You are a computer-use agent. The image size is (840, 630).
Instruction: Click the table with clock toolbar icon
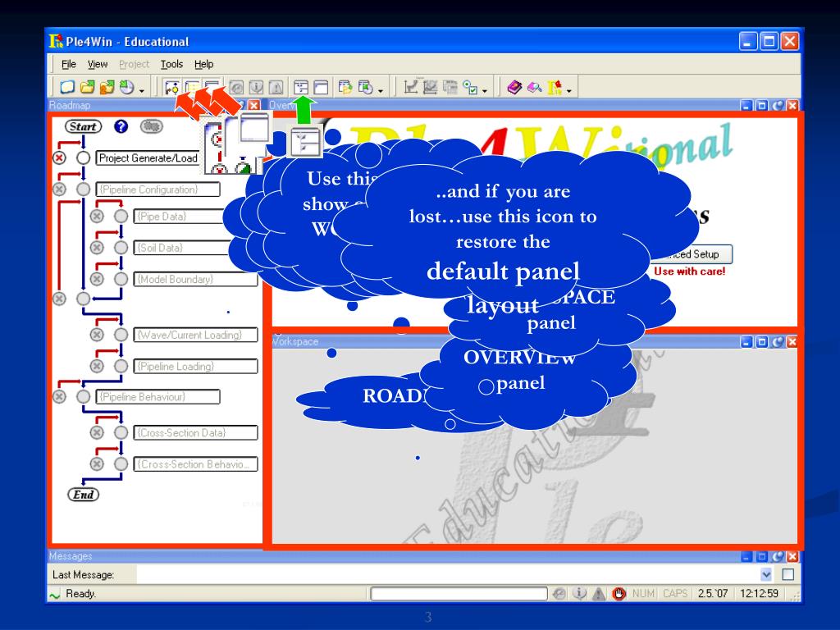[x=365, y=87]
